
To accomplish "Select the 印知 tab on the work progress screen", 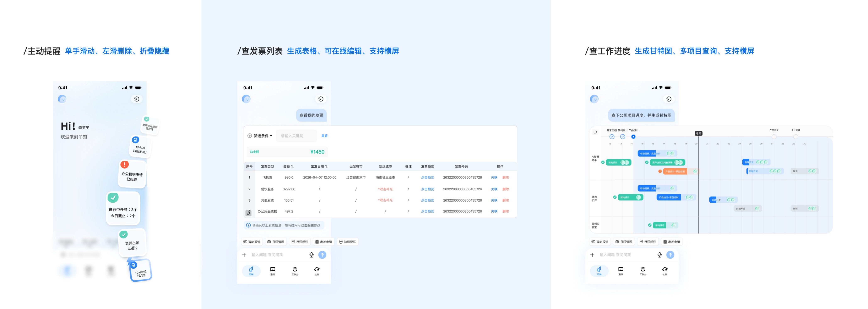I will pos(599,271).
